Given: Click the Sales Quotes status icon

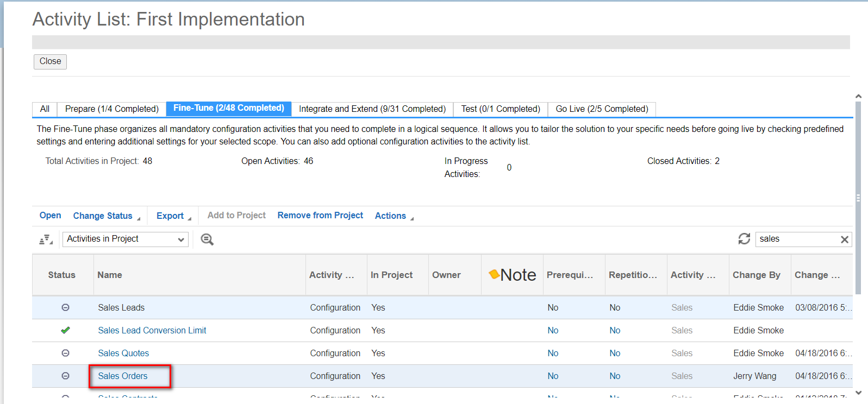Looking at the screenshot, I should (x=65, y=353).
